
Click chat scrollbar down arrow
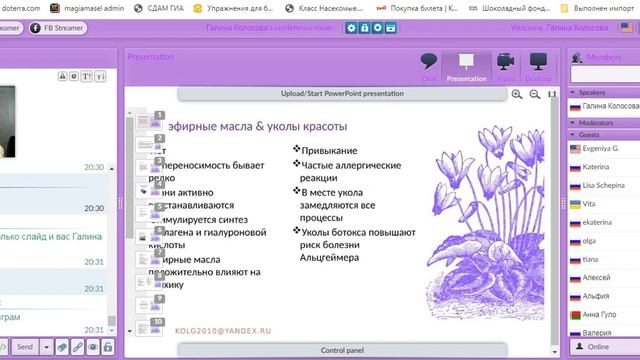[x=112, y=330]
